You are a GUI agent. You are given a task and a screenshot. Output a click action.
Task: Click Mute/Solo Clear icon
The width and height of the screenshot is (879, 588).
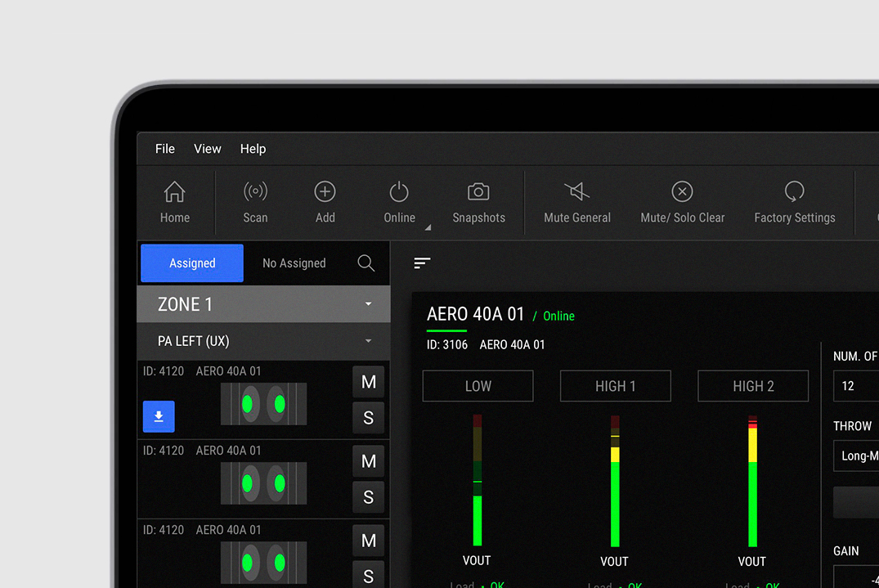(682, 192)
